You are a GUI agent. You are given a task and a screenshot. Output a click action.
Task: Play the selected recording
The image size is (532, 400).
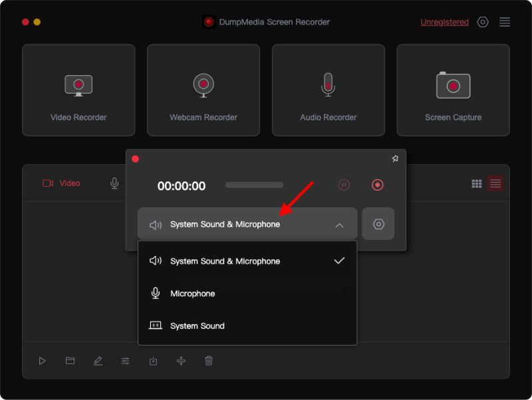click(x=42, y=361)
